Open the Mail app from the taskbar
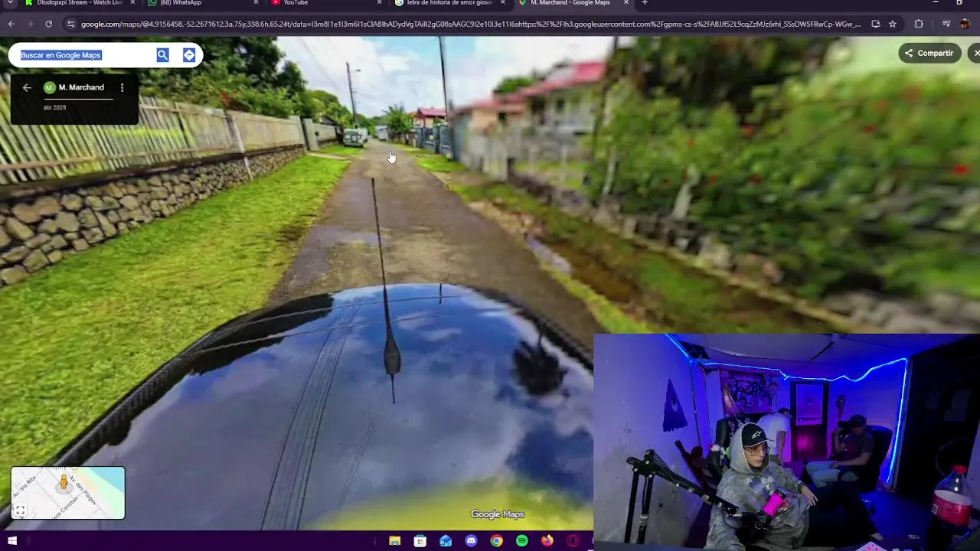 point(446,541)
